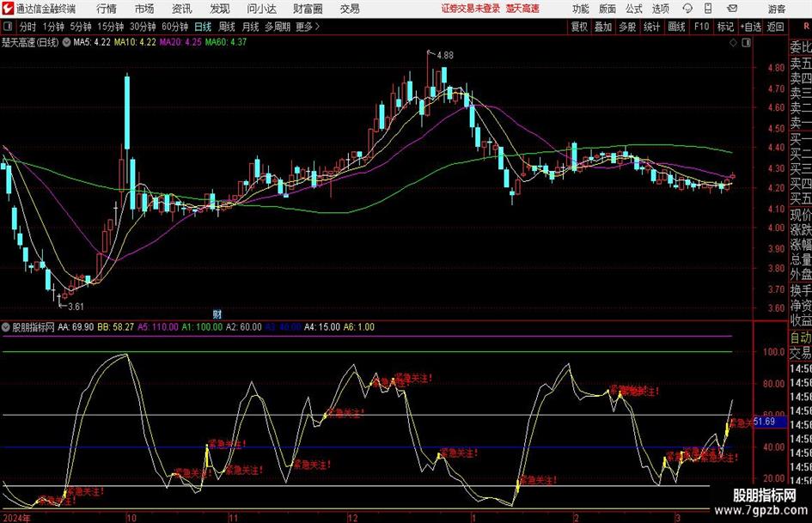Viewport: 812px width, 523px height.
Task: Click the 游客 guest account label
Action: (x=777, y=9)
